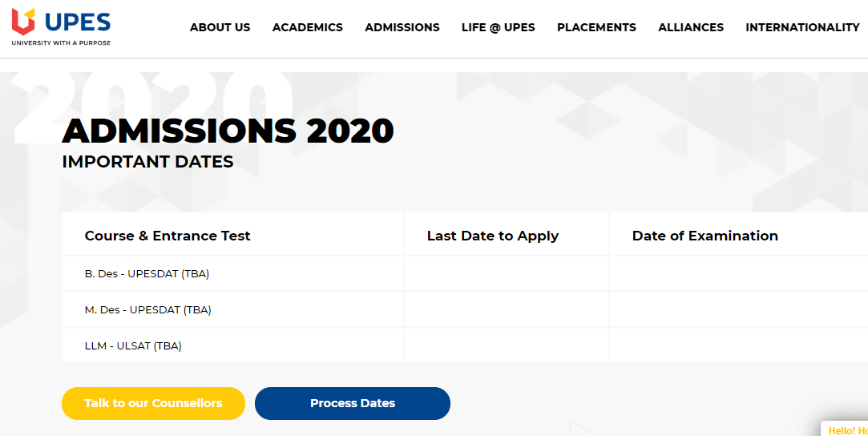
Task: Open the INTERNATIONALITY menu
Action: point(802,27)
